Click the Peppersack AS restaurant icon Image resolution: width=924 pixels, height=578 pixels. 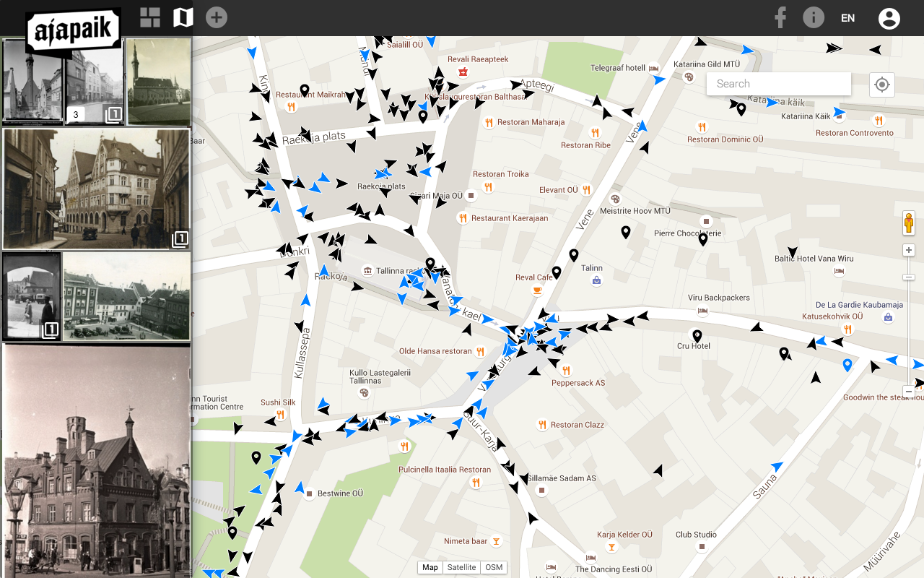[x=567, y=371]
